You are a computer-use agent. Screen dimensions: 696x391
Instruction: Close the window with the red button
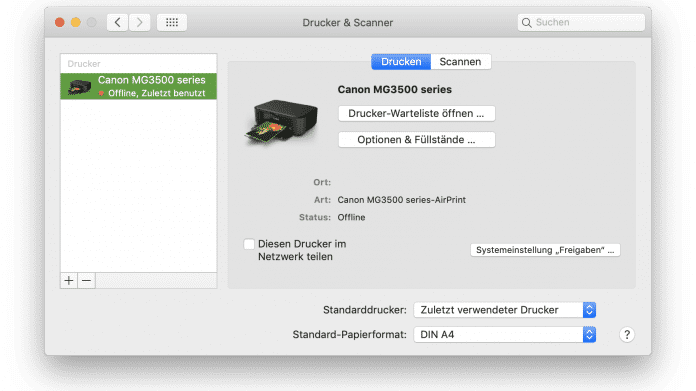(59, 22)
